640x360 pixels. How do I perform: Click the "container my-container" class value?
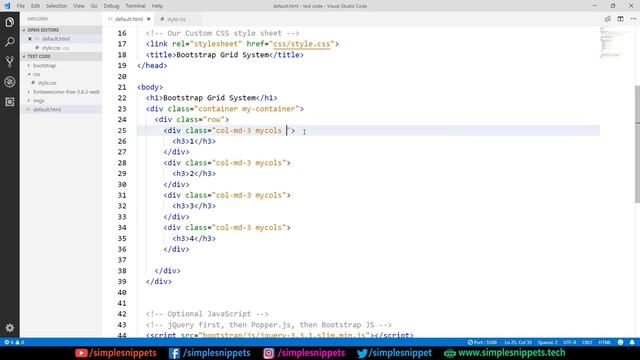click(247, 109)
